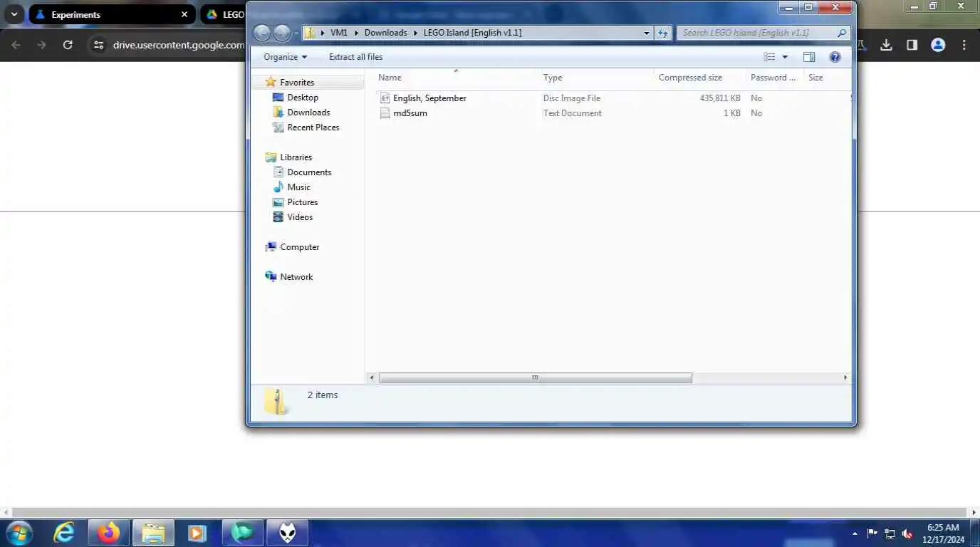Click the refresh button beside address bar
980x547 pixels.
(x=663, y=33)
